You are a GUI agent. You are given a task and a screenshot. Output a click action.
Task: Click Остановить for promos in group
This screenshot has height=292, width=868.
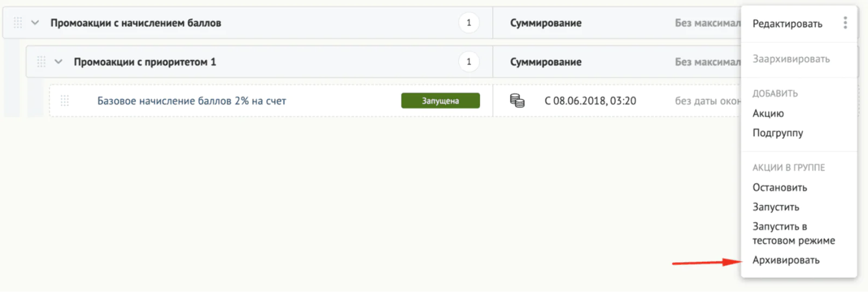(x=780, y=187)
